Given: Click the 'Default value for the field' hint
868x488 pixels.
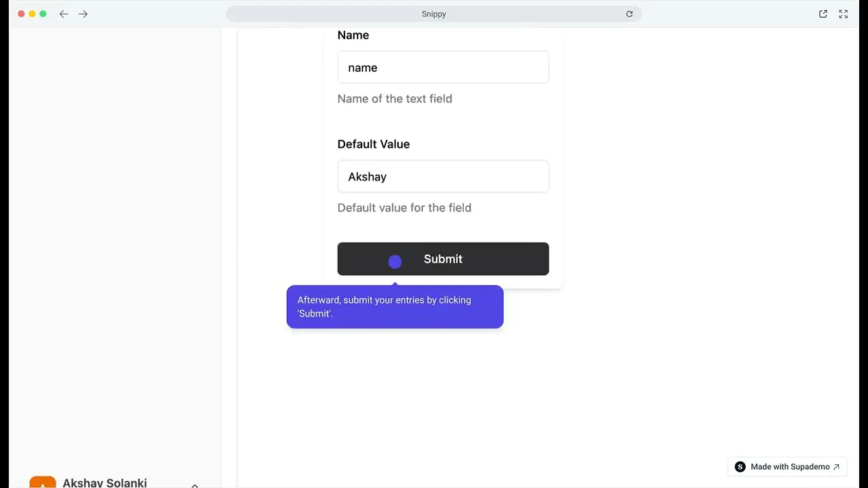Looking at the screenshot, I should [404, 207].
